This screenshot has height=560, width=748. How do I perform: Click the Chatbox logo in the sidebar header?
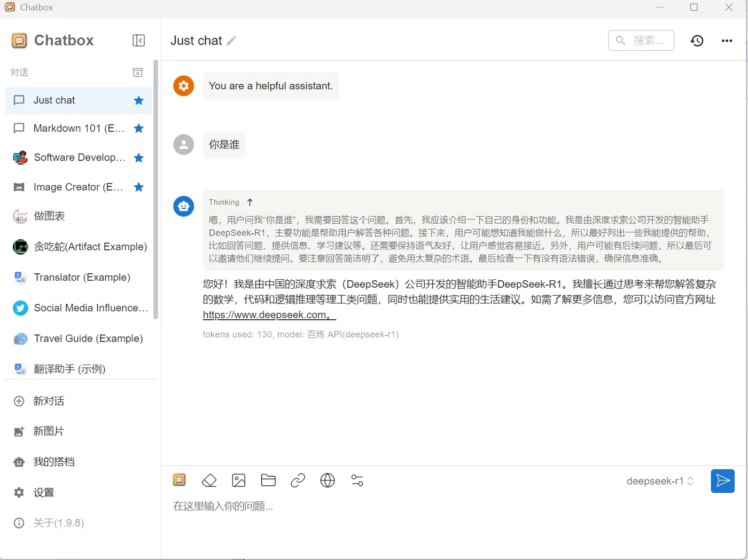[x=19, y=41]
